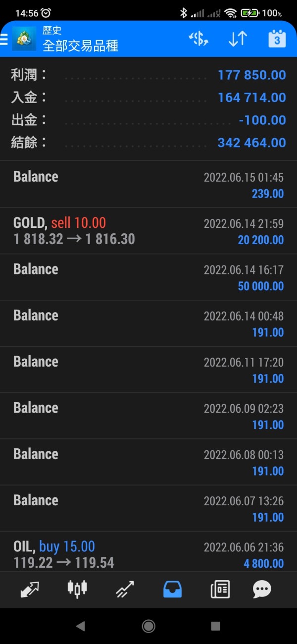The width and height of the screenshot is (297, 644).
Task: Open the Charts candlestick tab
Action: pyautogui.click(x=77, y=589)
